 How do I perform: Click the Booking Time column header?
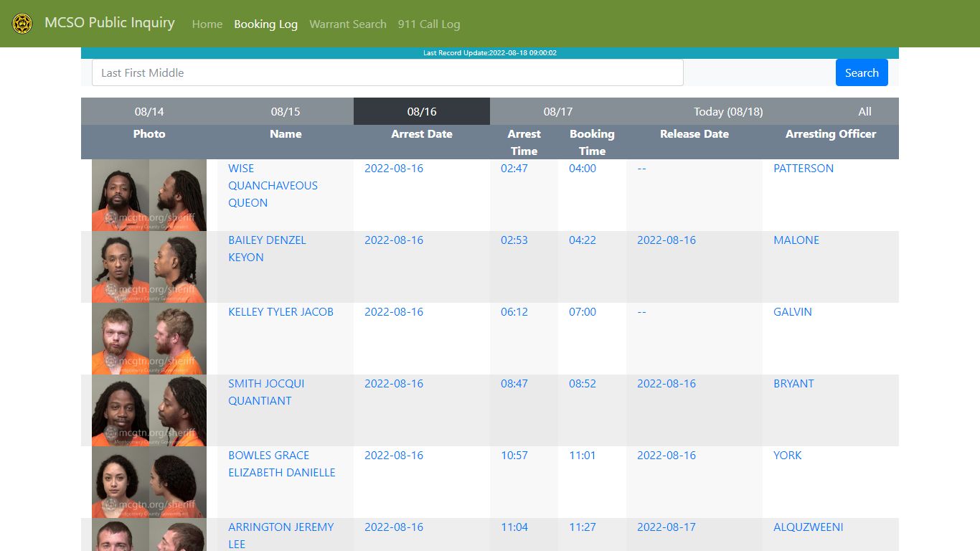592,142
